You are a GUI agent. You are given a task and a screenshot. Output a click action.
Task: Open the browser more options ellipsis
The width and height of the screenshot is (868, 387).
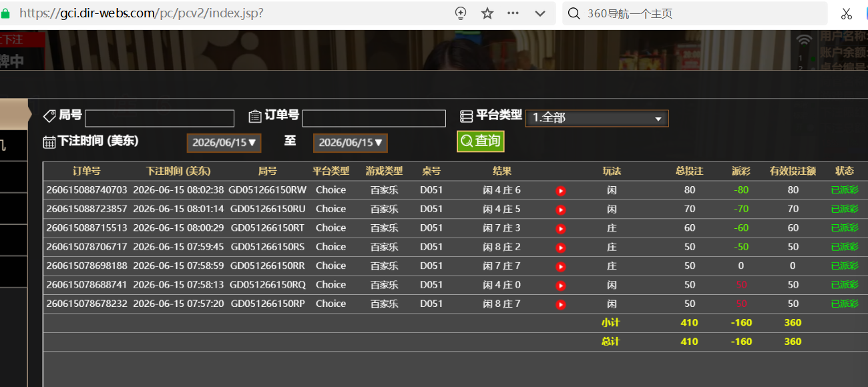pyautogui.click(x=513, y=13)
